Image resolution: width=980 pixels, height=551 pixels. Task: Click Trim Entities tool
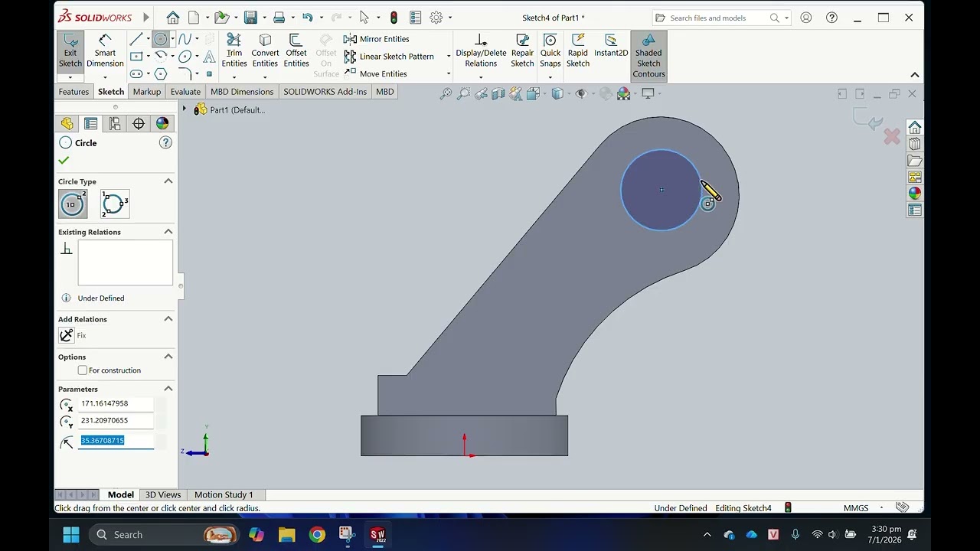click(x=234, y=51)
